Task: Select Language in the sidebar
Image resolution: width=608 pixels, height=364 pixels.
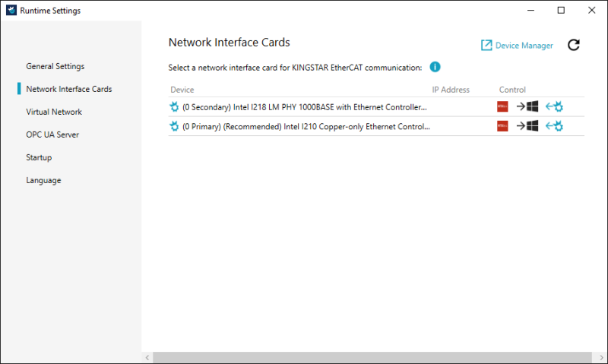Action: click(x=43, y=180)
